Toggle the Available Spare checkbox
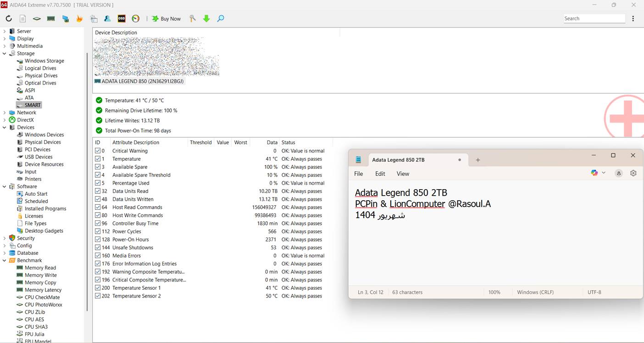Screen dimensions: 644x343 [98, 167]
